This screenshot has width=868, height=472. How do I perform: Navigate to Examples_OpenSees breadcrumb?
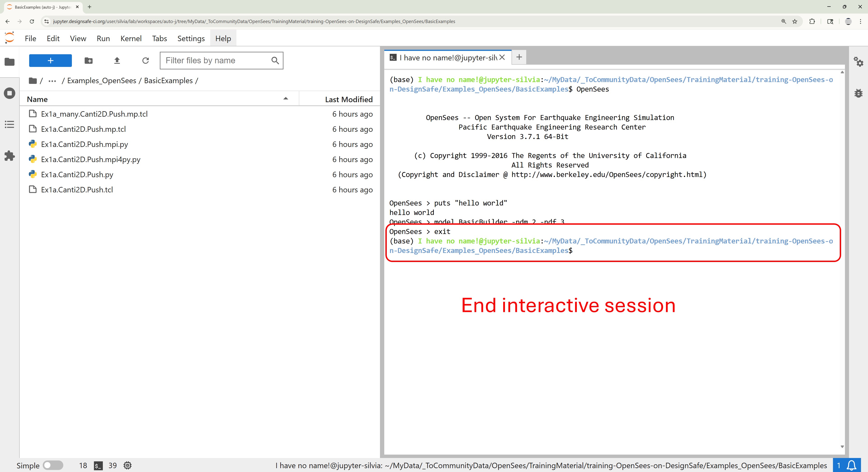101,81
